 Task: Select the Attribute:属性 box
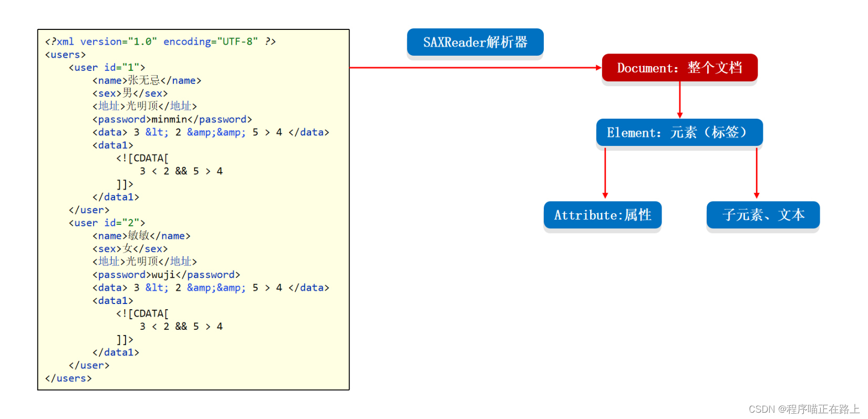(603, 215)
